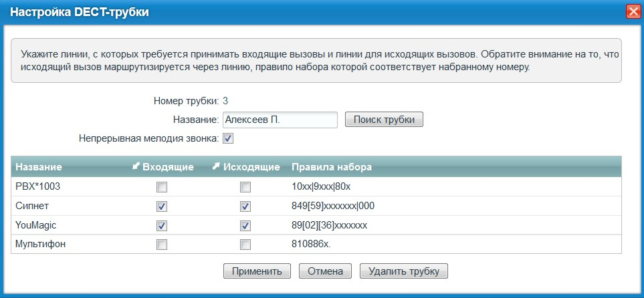Viewport: 644px width, 298px height.
Task: Enable incoming calls for Мультифон
Action: pos(161,245)
